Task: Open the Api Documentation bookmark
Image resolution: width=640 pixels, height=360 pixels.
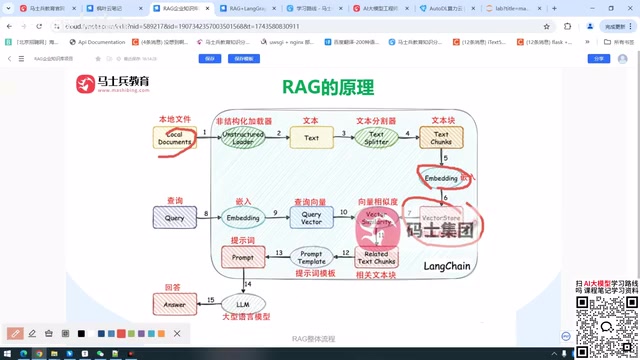Action: click(x=97, y=42)
